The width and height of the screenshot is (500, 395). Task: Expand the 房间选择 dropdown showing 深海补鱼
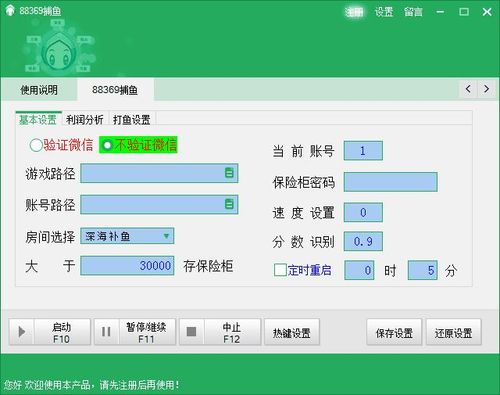(127, 236)
